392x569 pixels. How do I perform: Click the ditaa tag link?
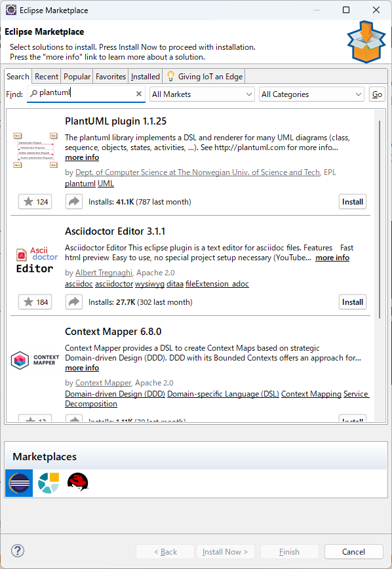(175, 284)
